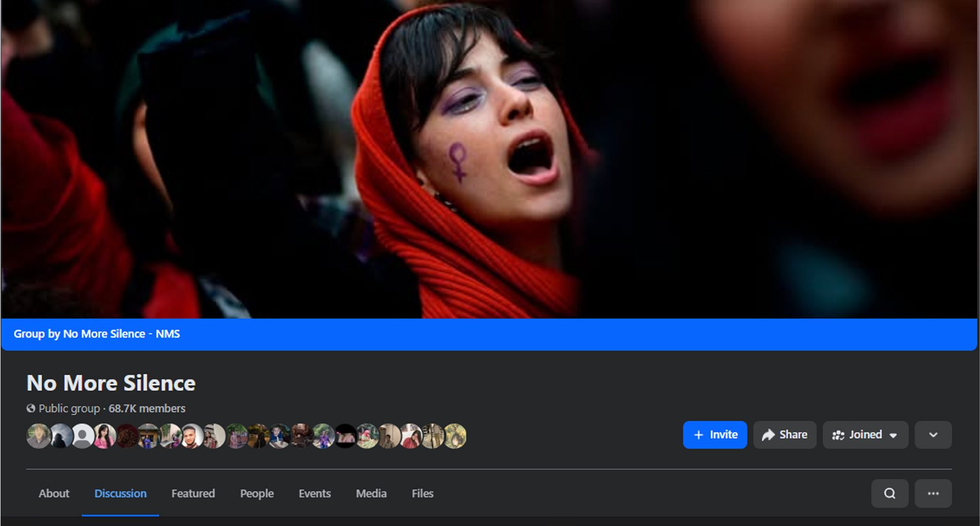Screen dimensions: 980x526
Task: Switch to the Media tab
Action: [371, 493]
